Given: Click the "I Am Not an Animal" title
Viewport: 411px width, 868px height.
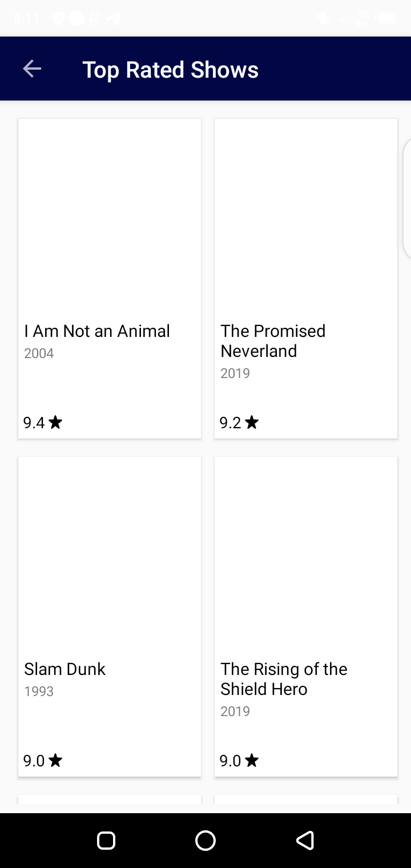Looking at the screenshot, I should point(97,331).
